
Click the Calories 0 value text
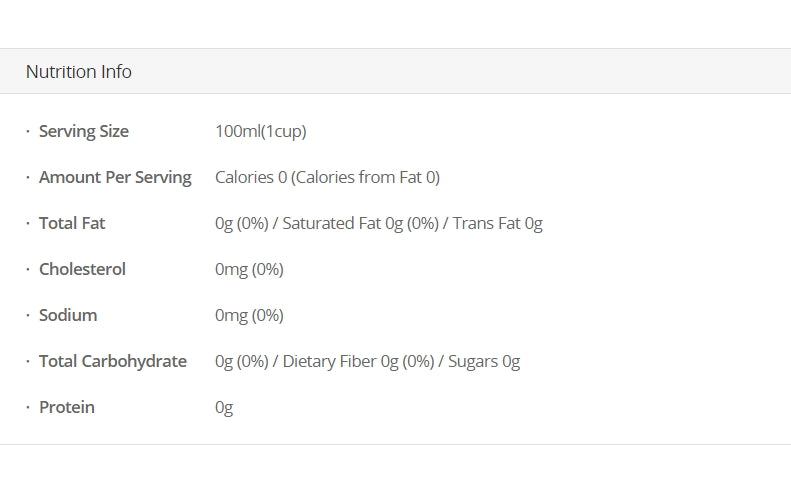point(251,177)
